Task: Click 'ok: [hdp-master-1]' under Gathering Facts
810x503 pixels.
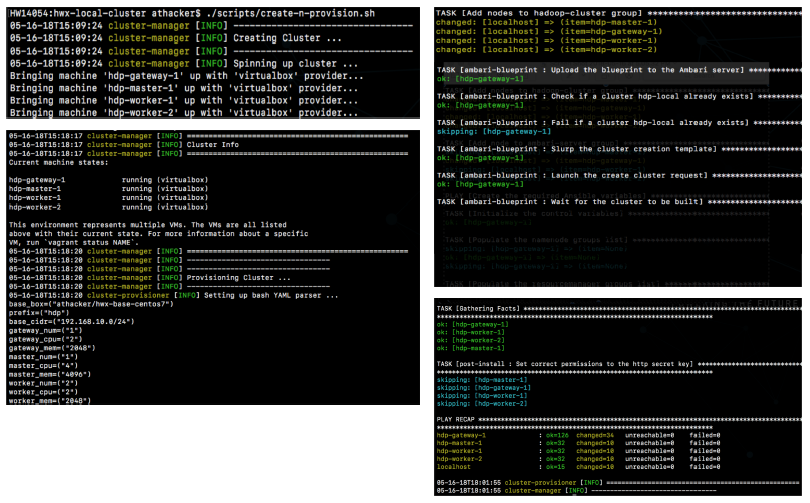Action: (471, 348)
